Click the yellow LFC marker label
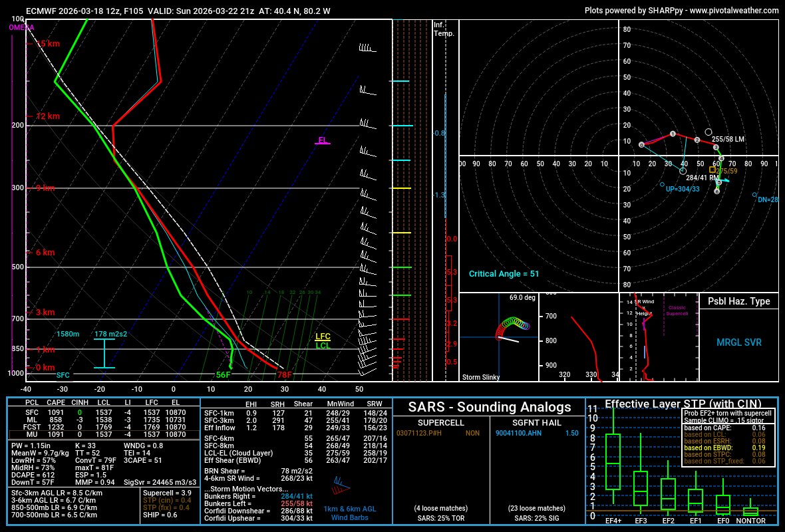Viewport: 785px width, 532px height. coord(323,336)
